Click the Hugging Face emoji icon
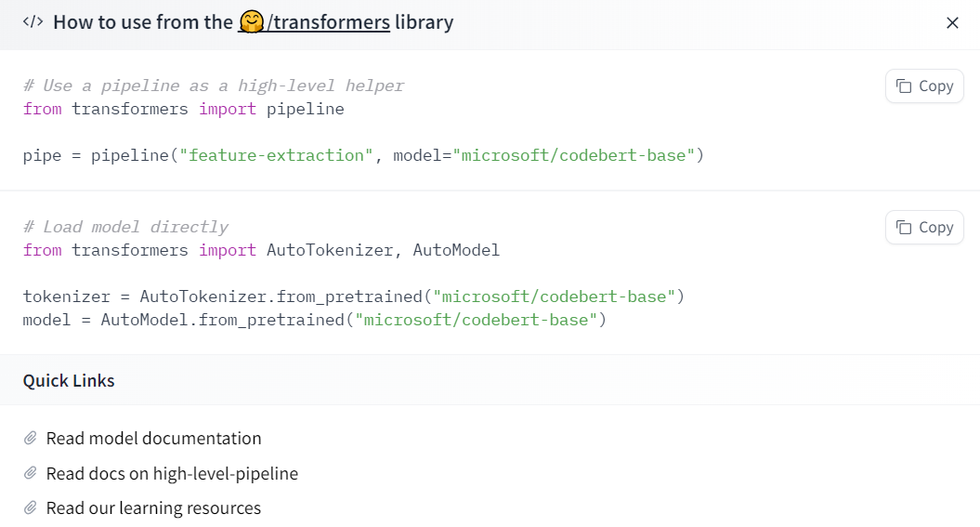This screenshot has height=527, width=980. click(250, 21)
